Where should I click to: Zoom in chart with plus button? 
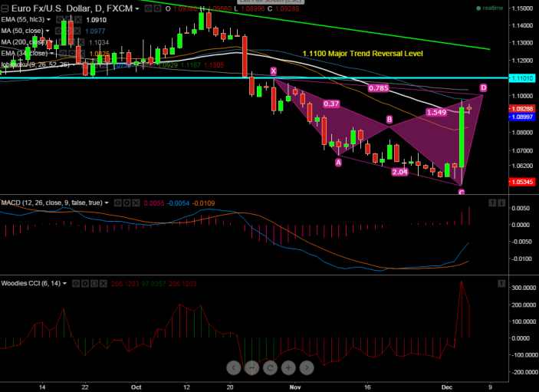click(x=288, y=368)
